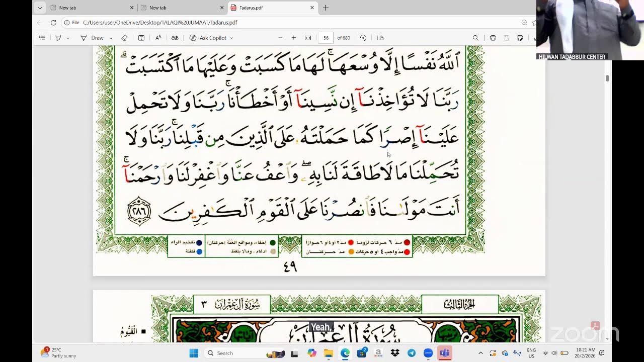Refresh the current page

(x=53, y=23)
